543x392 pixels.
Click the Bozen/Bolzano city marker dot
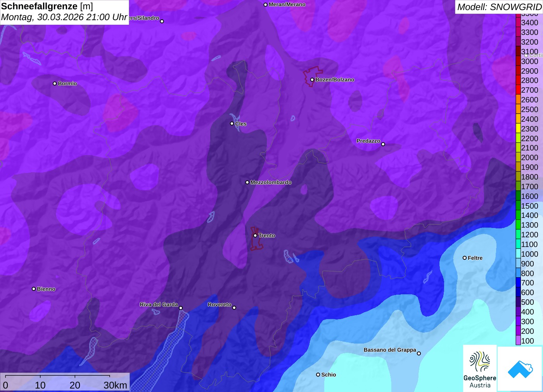[312, 79]
